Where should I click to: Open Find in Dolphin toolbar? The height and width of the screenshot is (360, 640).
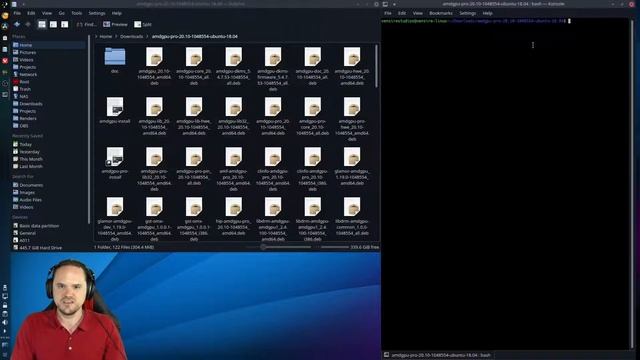point(86,24)
